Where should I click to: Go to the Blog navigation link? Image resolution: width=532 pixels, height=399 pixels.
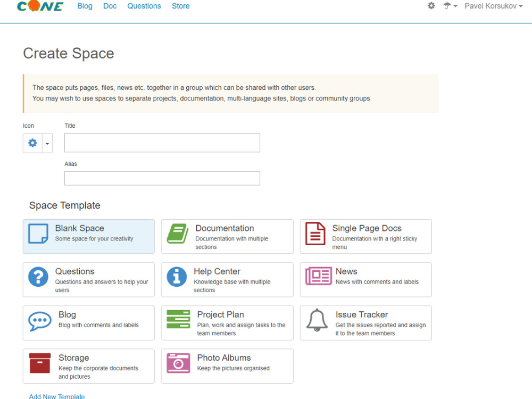click(x=85, y=6)
